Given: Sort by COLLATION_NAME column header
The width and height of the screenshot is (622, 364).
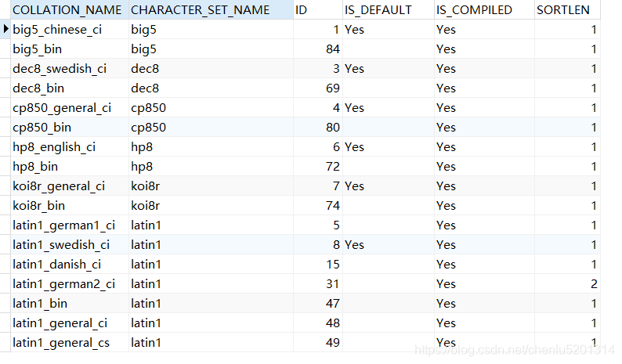Looking at the screenshot, I should 70,9.
